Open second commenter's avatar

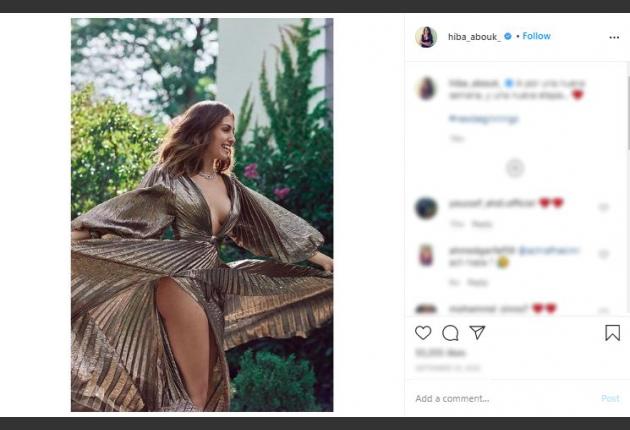[x=426, y=255]
